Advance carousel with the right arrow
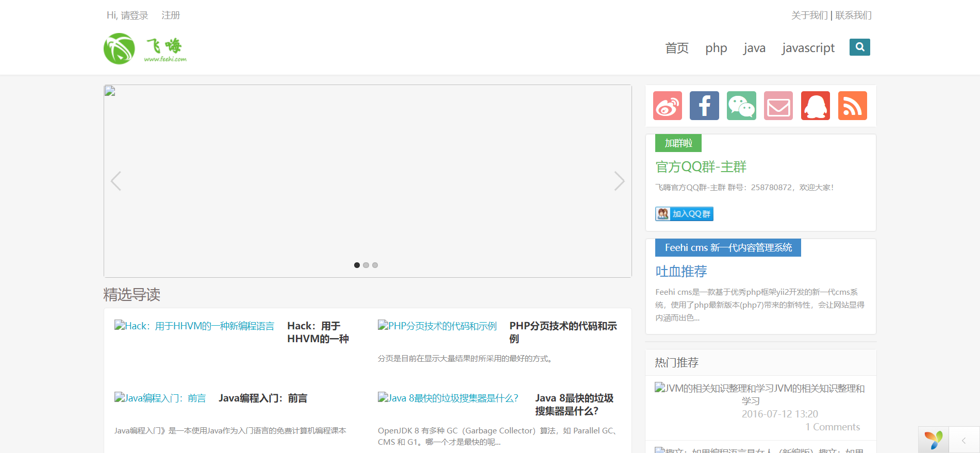This screenshot has height=453, width=980. tap(619, 181)
